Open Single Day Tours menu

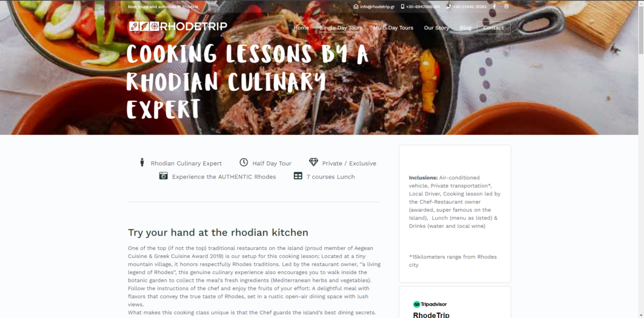coord(341,28)
